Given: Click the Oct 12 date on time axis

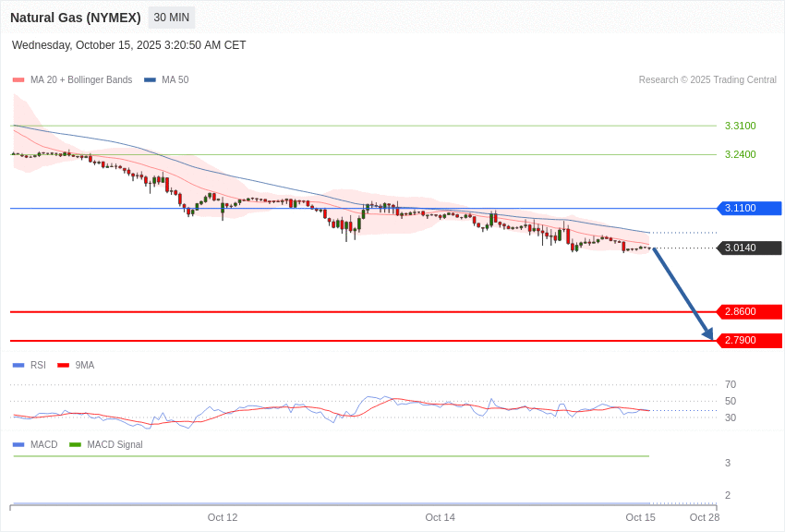Looking at the screenshot, I should pyautogui.click(x=223, y=517).
